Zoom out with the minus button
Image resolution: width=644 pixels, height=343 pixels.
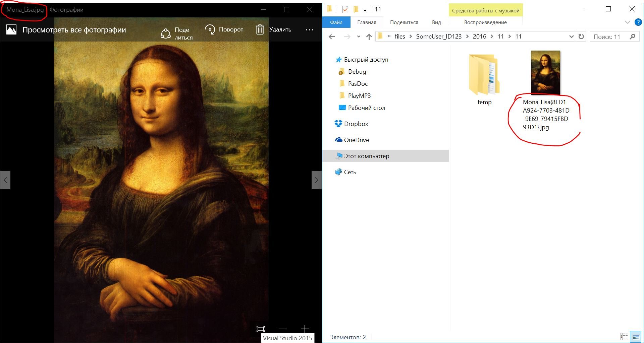click(x=283, y=329)
